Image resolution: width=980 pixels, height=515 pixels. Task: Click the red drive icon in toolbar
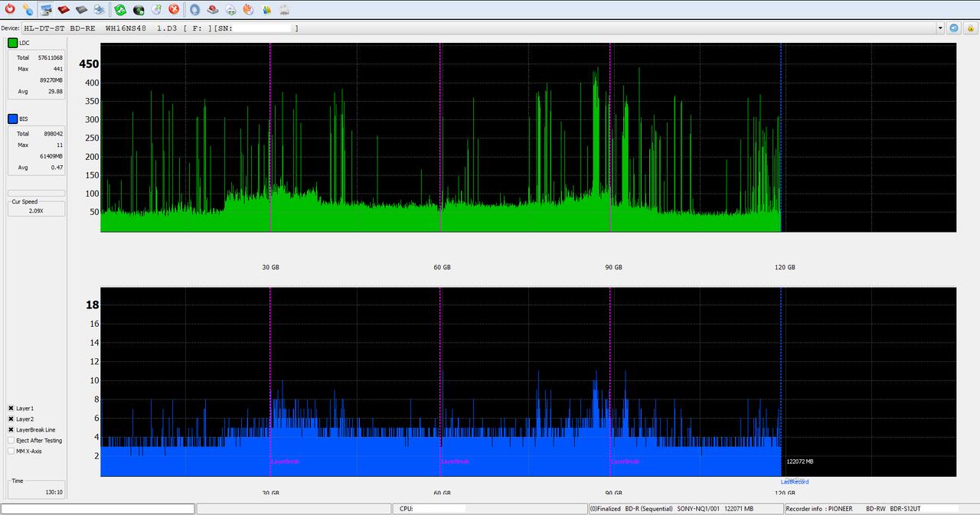(x=64, y=10)
